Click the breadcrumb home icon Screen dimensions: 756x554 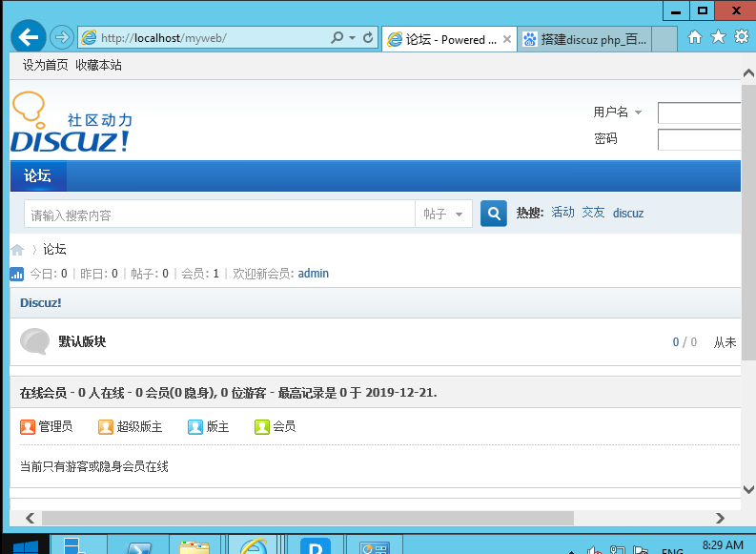coord(17,249)
